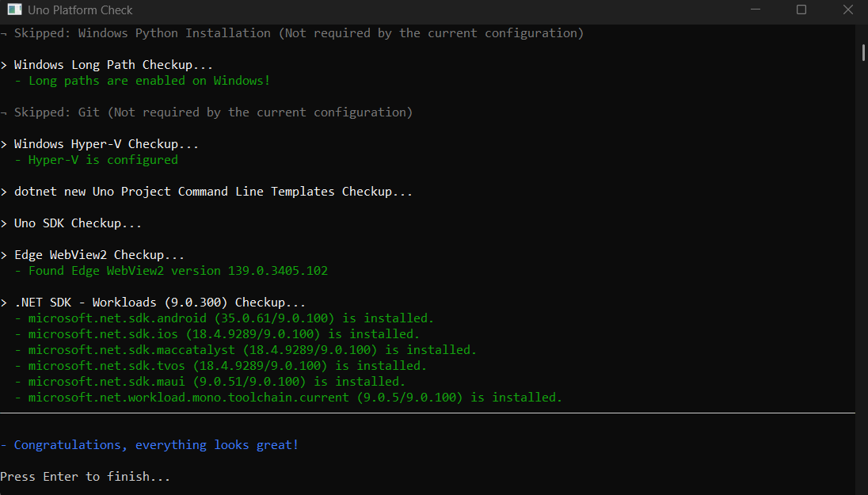
Task: Maximize the Uno Platform Check window
Action: 801,10
